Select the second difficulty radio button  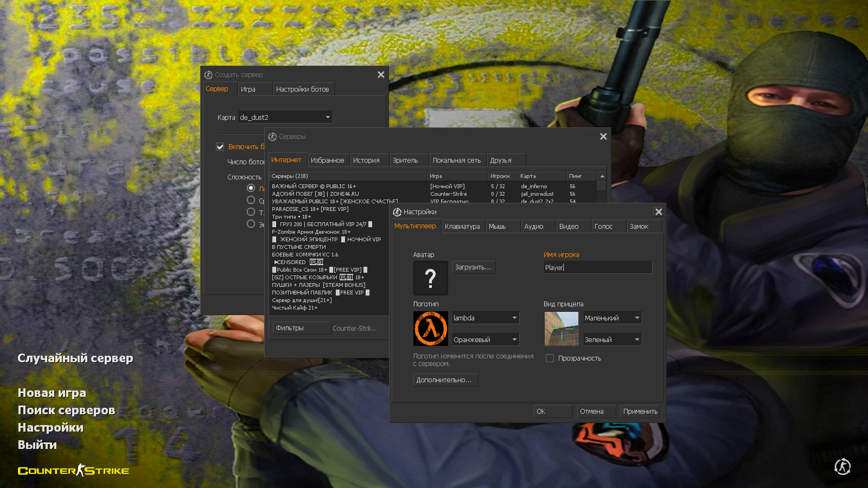coord(251,200)
